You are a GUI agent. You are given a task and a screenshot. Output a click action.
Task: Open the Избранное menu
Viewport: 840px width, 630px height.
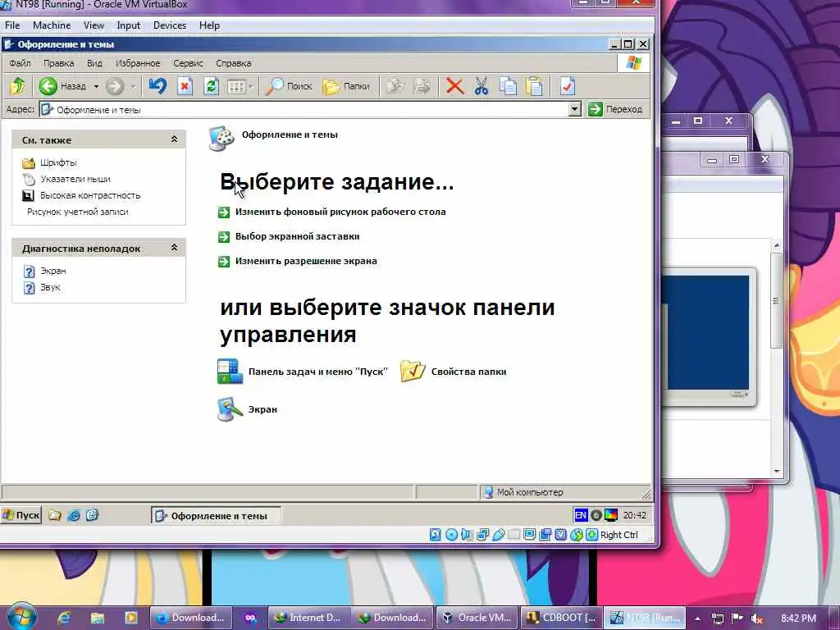[x=138, y=63]
